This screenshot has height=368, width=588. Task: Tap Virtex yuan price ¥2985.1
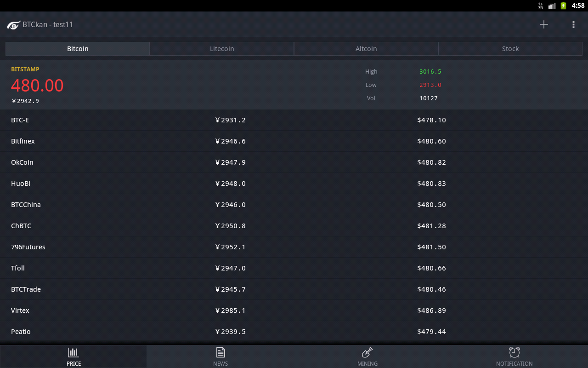(x=230, y=310)
